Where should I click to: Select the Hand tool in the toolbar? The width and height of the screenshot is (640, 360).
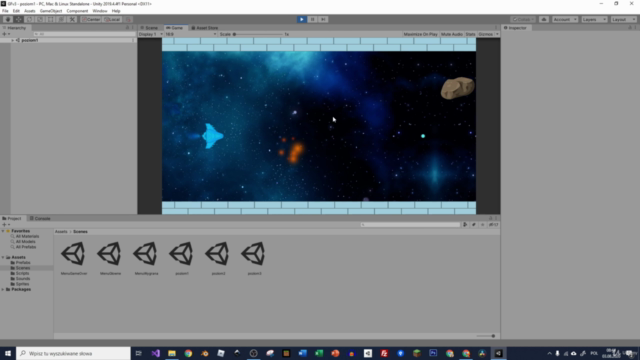[8, 19]
